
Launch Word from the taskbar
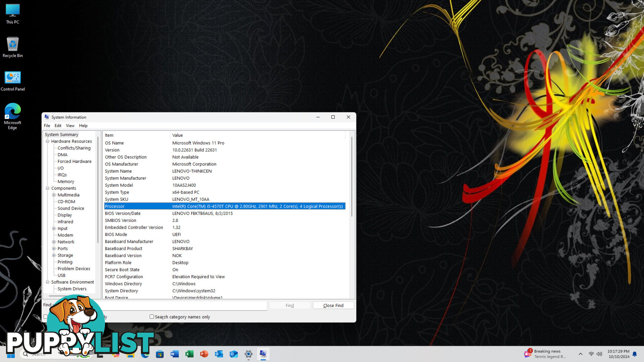click(174, 354)
